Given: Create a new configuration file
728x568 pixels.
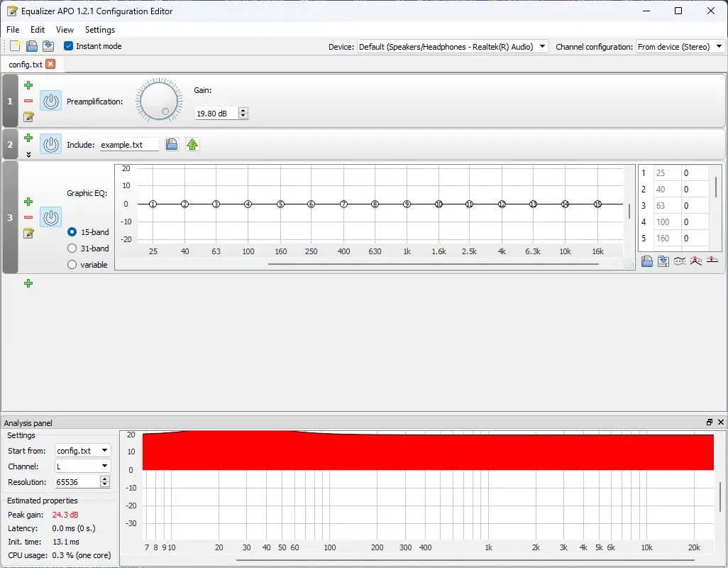Looking at the screenshot, I should 14,45.
